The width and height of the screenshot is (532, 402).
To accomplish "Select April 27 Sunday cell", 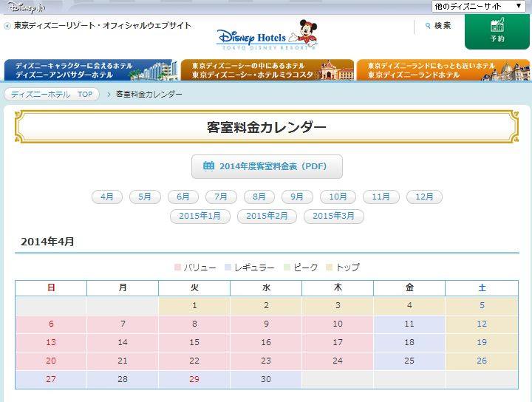I will [x=51, y=379].
